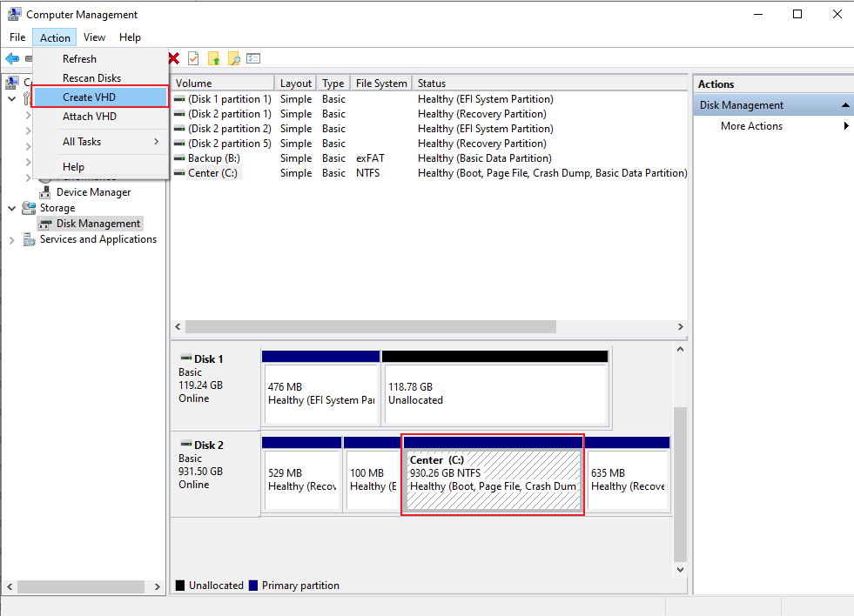Click the volume list horizontal scrollbar
Screen dimensions: 854x616
[370, 326]
